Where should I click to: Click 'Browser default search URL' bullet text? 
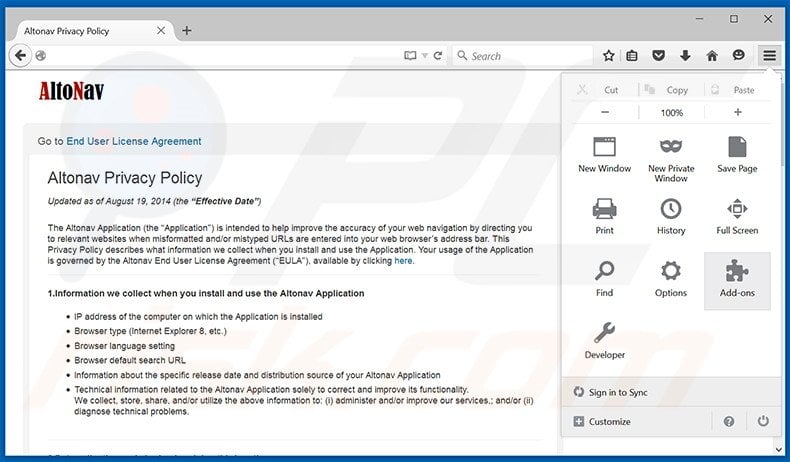pyautogui.click(x=130, y=361)
